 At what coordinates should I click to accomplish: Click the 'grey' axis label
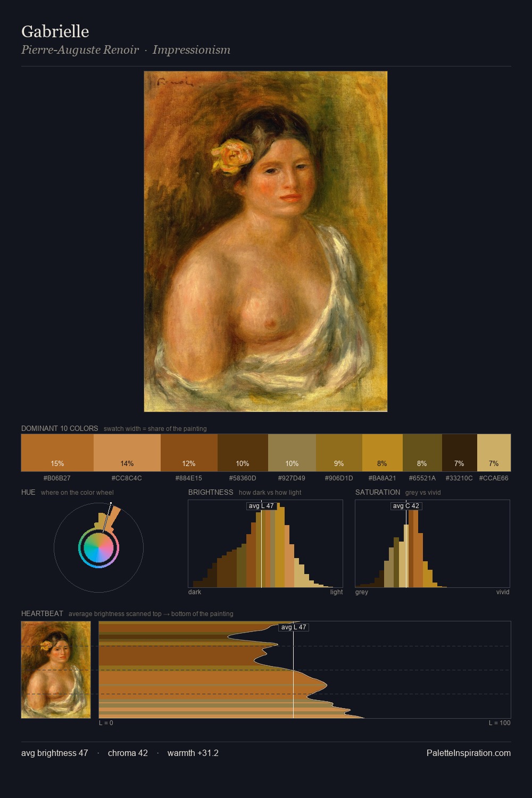(x=362, y=592)
